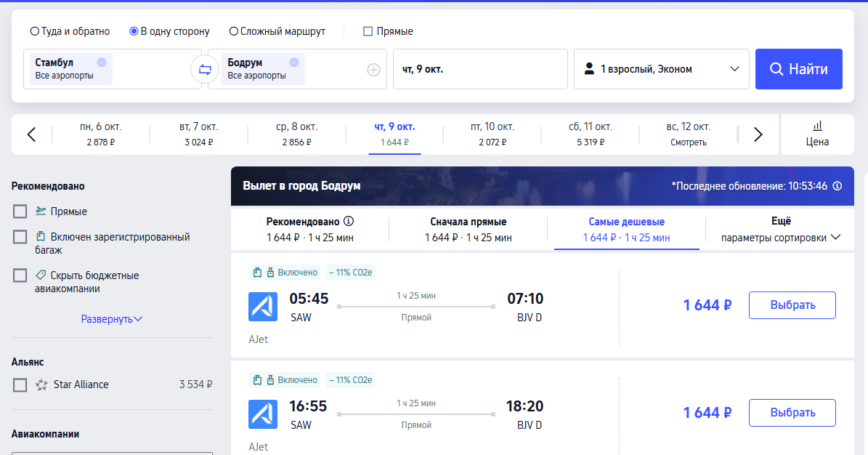Click the Альянс filter heading
868x455 pixels.
tap(28, 362)
